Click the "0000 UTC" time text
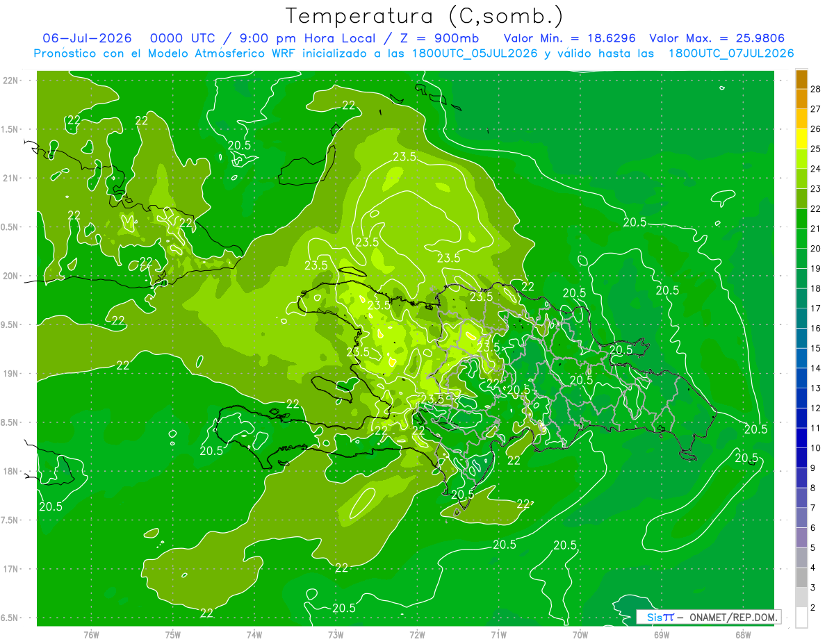 click(181, 38)
